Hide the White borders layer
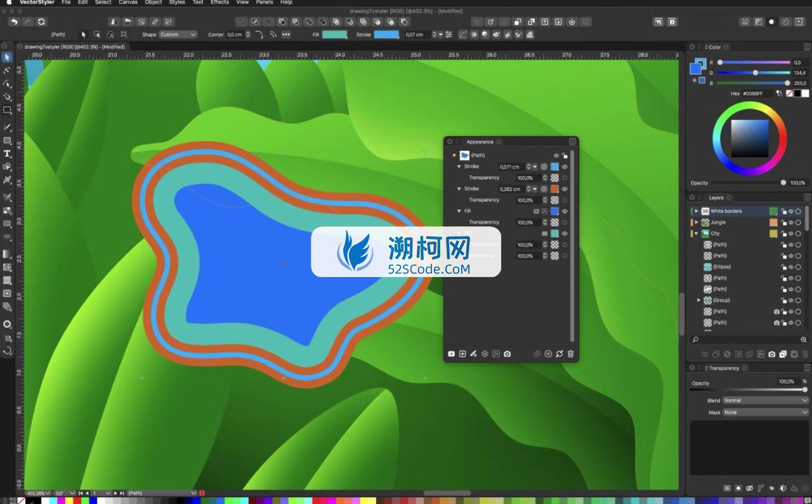 (x=790, y=211)
